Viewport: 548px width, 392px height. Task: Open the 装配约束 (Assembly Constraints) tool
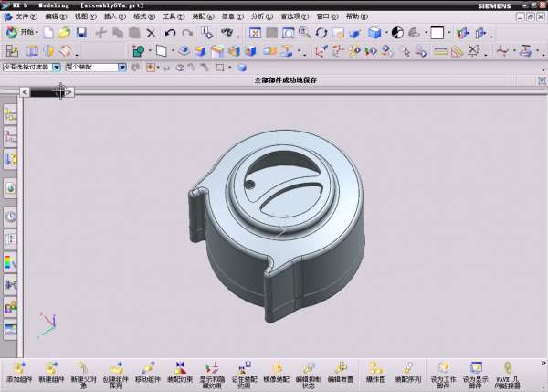pos(180,371)
